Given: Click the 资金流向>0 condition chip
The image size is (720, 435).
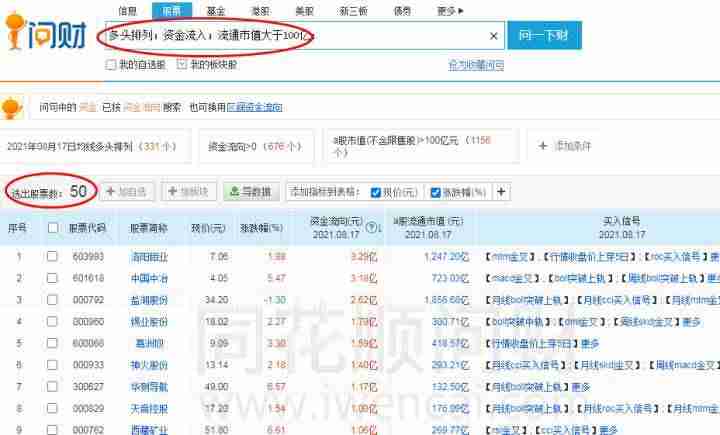Looking at the screenshot, I should click(x=256, y=147).
